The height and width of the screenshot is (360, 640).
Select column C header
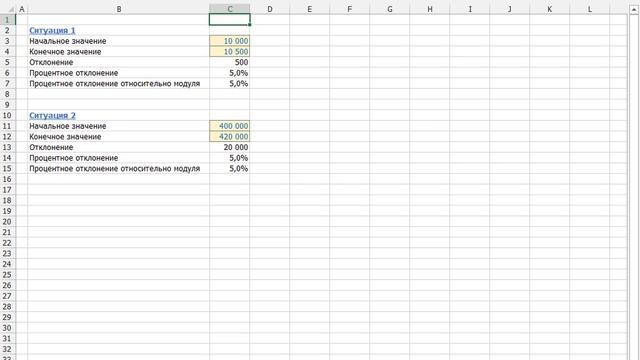(x=230, y=9)
